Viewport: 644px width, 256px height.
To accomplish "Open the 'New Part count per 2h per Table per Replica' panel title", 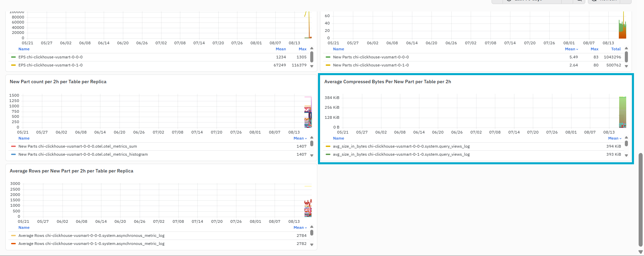I will point(58,82).
